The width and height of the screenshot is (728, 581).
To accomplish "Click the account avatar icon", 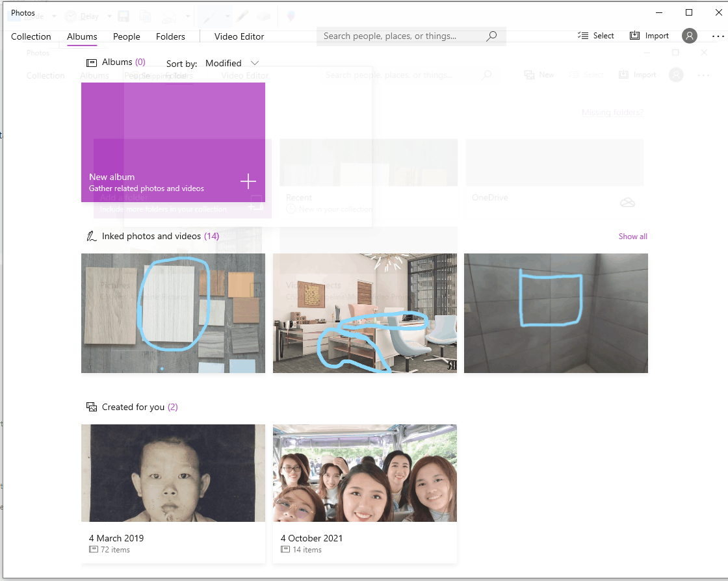I will [x=689, y=36].
